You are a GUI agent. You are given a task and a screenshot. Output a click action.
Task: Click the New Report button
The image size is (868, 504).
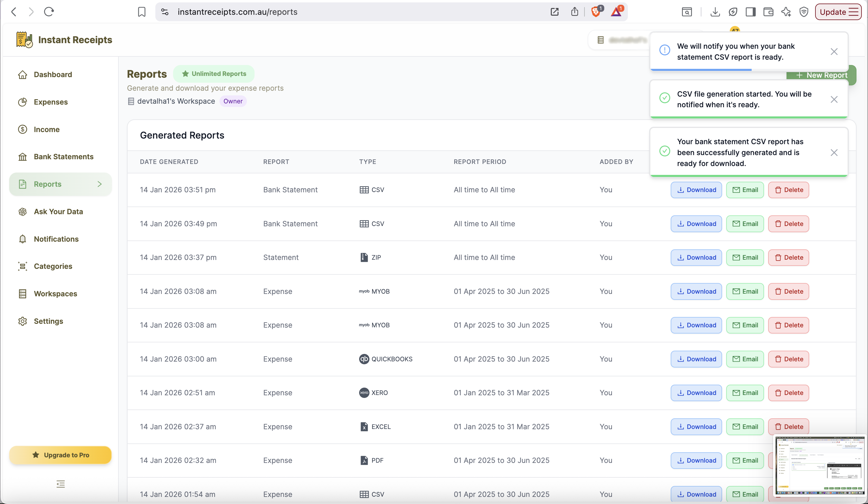(x=821, y=75)
